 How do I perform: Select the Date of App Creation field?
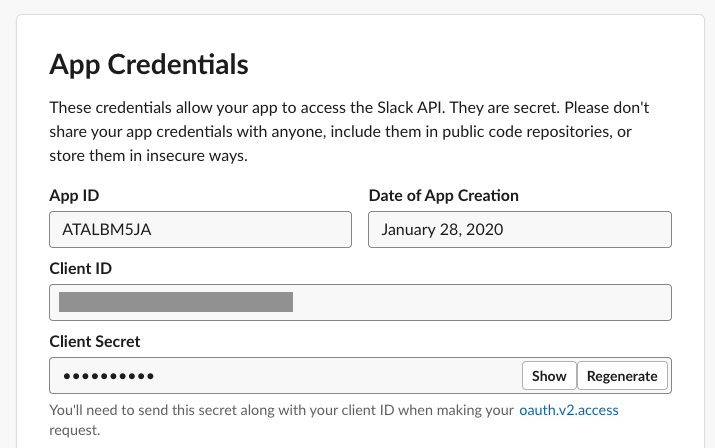pos(519,229)
